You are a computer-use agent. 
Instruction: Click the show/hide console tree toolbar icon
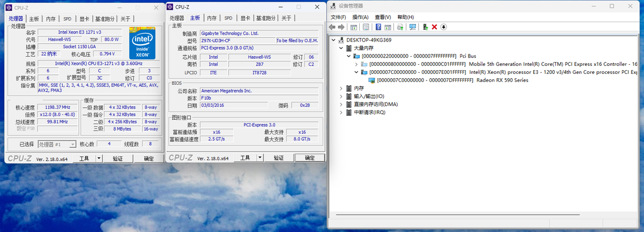pyautogui.click(x=354, y=27)
